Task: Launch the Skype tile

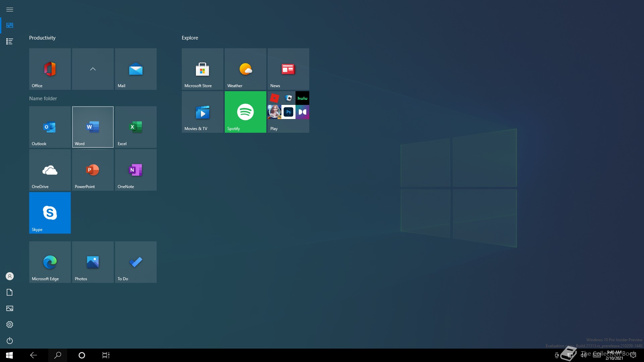Action: click(50, 213)
